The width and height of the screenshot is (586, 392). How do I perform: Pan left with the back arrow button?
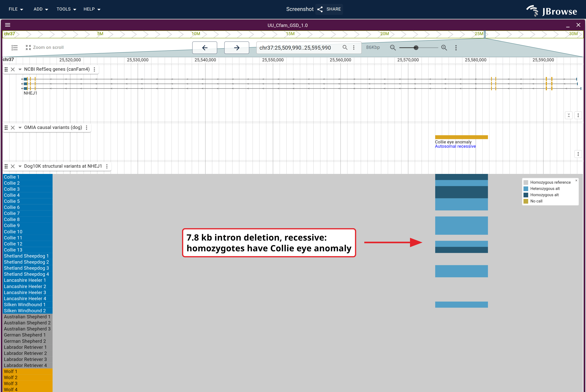click(x=205, y=47)
